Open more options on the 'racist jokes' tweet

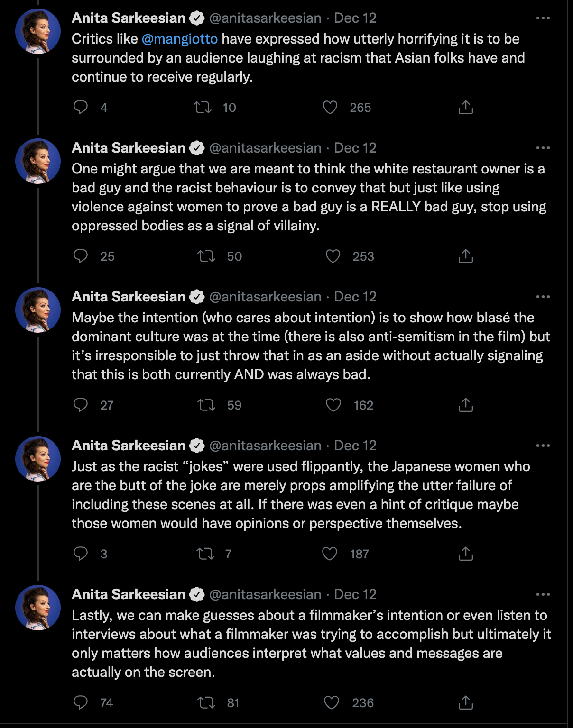[x=543, y=446]
